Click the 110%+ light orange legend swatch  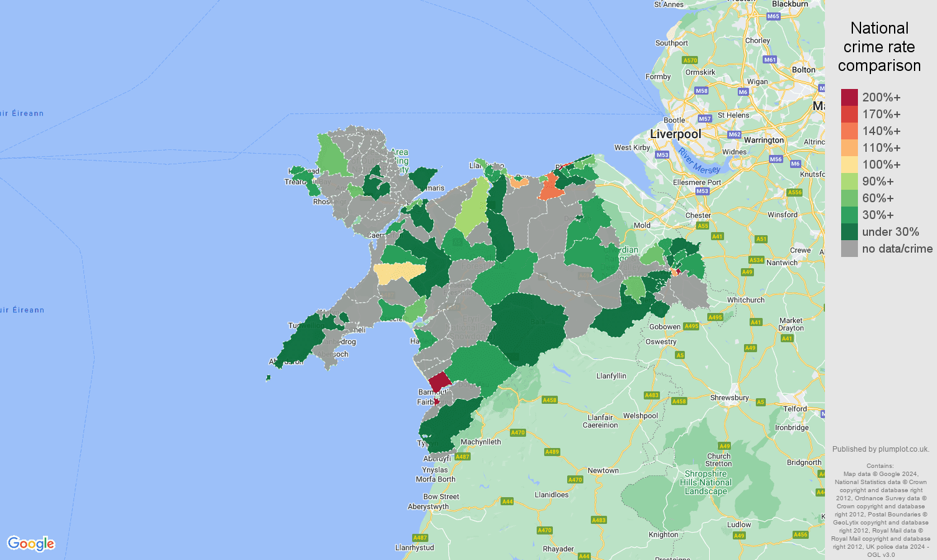pos(849,147)
